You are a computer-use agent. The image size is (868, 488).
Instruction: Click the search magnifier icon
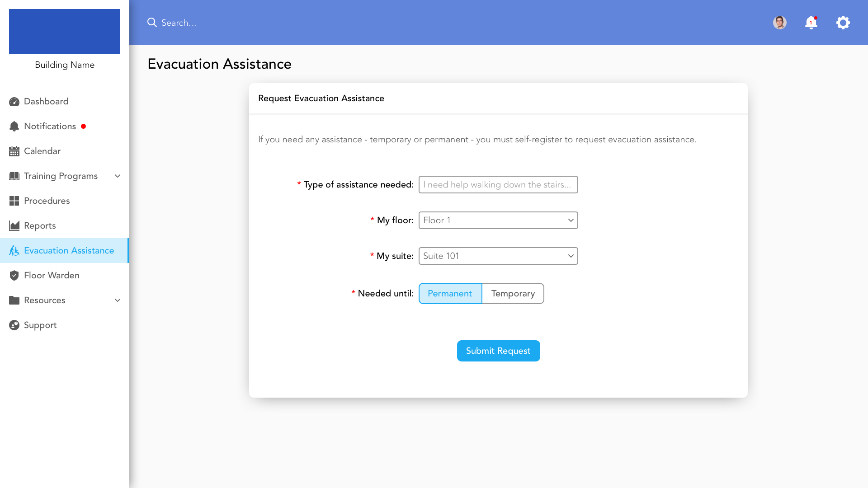(x=152, y=23)
